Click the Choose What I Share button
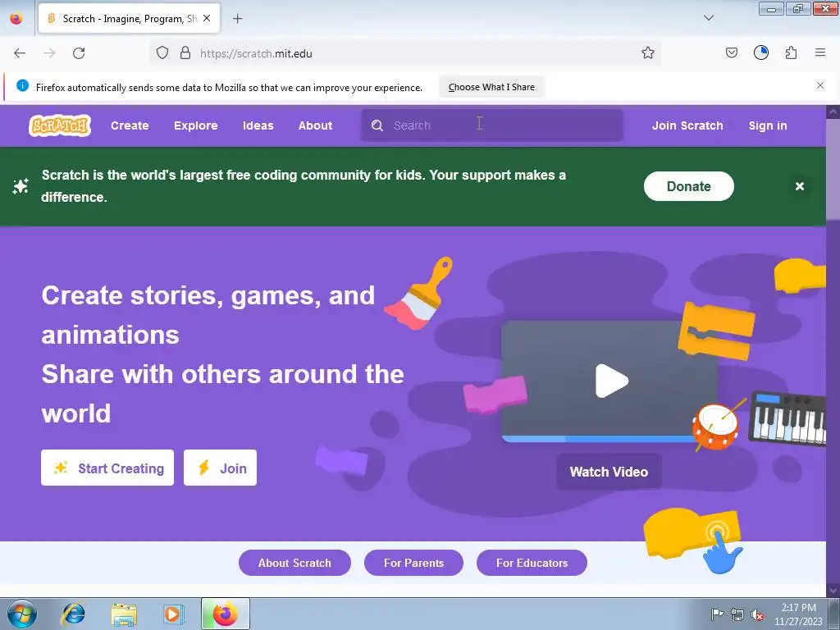Image resolution: width=840 pixels, height=630 pixels. click(491, 87)
